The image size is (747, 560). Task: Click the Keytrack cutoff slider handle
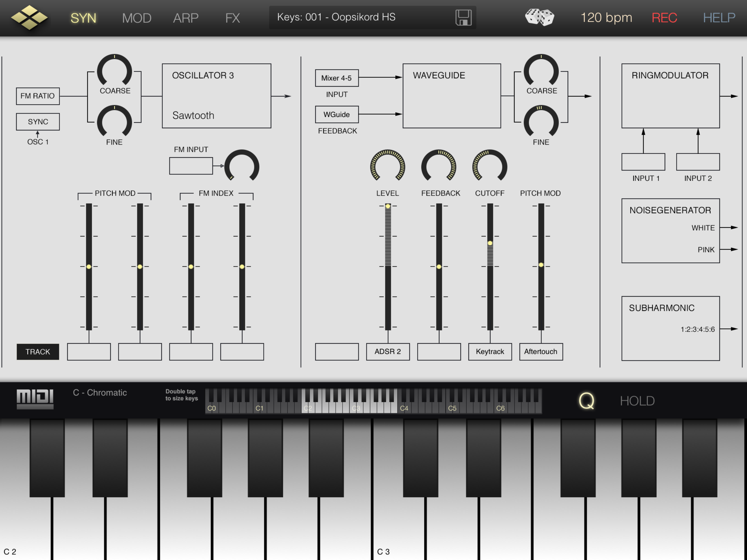(x=490, y=243)
